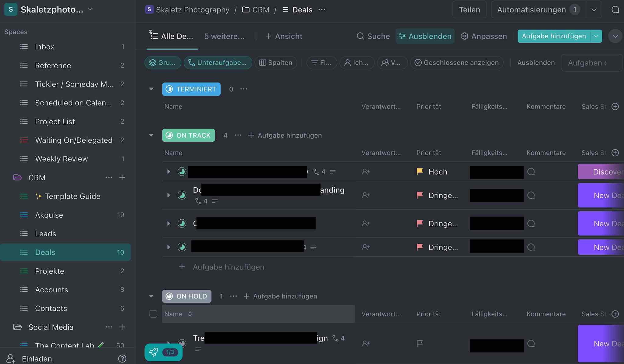Click the empty priority flag in the ON HOLD task
The height and width of the screenshot is (364, 624).
pyautogui.click(x=420, y=344)
